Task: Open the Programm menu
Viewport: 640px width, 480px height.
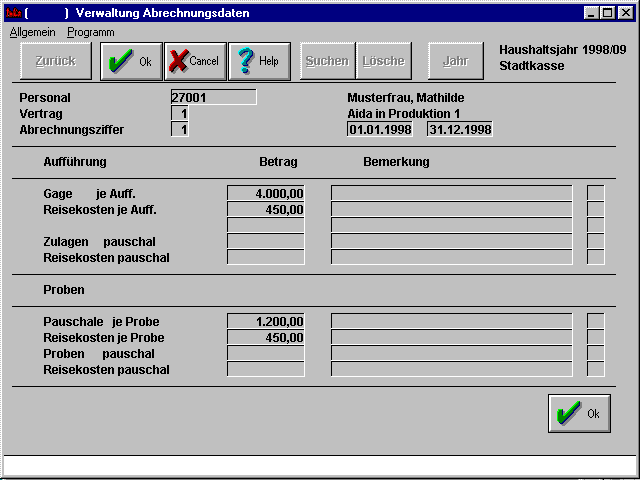Action: click(90, 32)
